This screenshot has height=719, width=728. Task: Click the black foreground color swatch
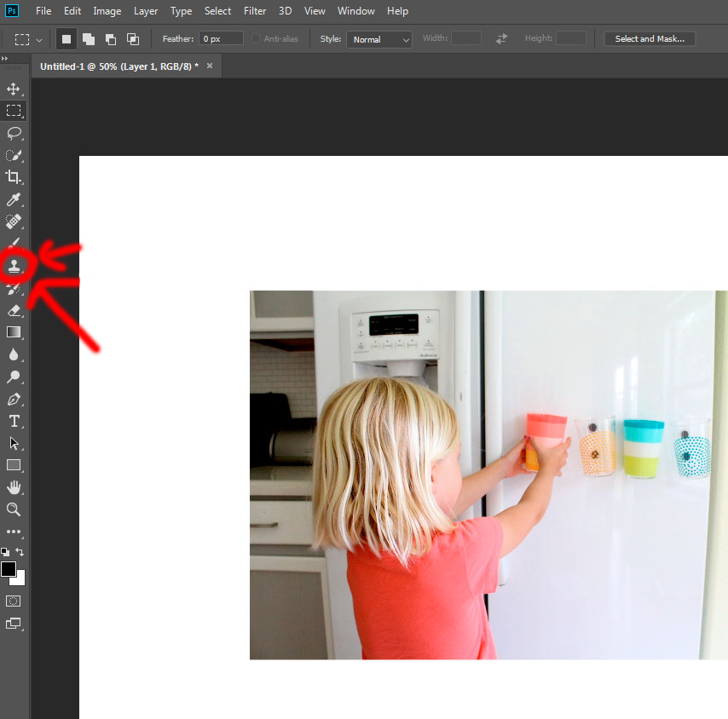(x=9, y=569)
